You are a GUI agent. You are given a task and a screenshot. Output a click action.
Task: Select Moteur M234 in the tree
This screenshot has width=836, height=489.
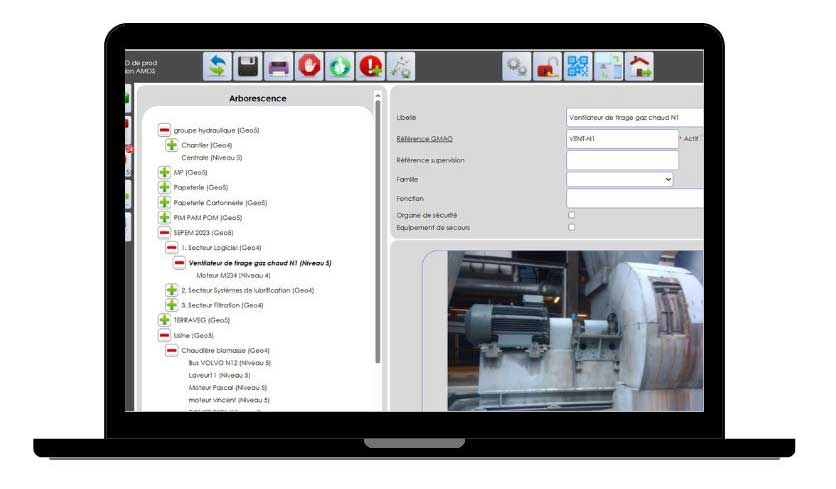(233, 275)
